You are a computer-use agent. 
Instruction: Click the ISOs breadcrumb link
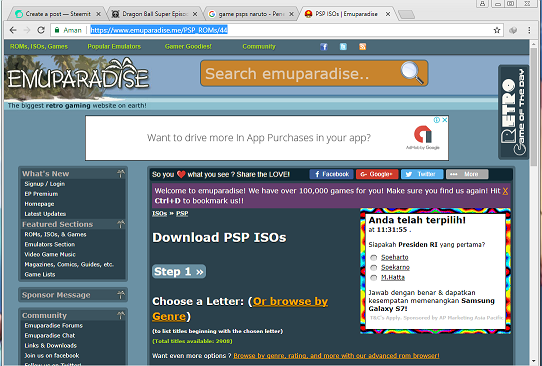[x=160, y=214]
